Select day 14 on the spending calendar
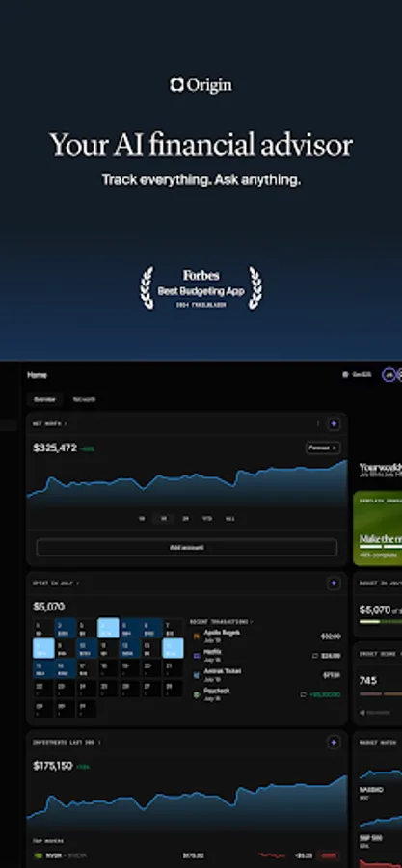402x868 pixels. [173, 648]
